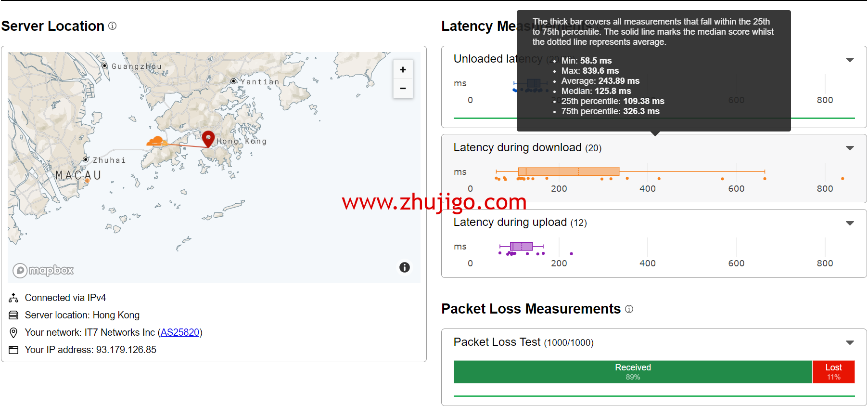Click the 'Average: 243.89 ms' tooltip entry
Image resolution: width=868 pixels, height=407 pixels.
(600, 81)
